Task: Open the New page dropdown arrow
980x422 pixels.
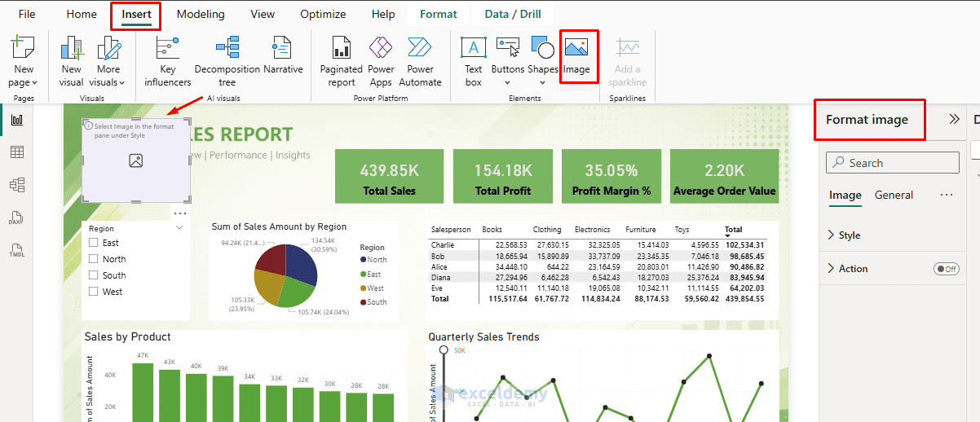Action: tap(34, 83)
